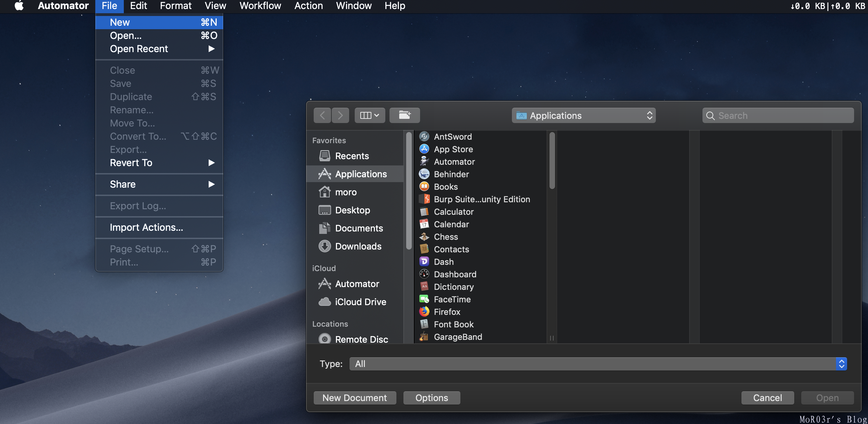Go back with the left arrow button
The width and height of the screenshot is (868, 424).
tap(322, 115)
